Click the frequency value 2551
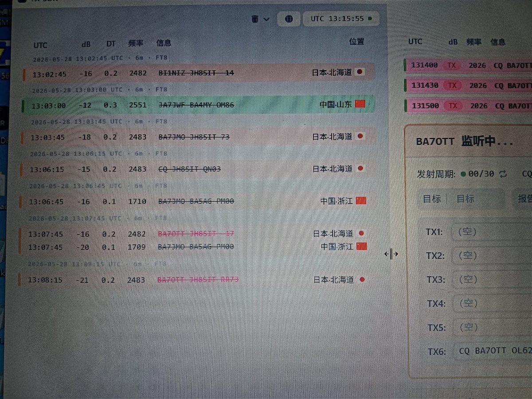Screen dimensions: 532x399 (137, 105)
